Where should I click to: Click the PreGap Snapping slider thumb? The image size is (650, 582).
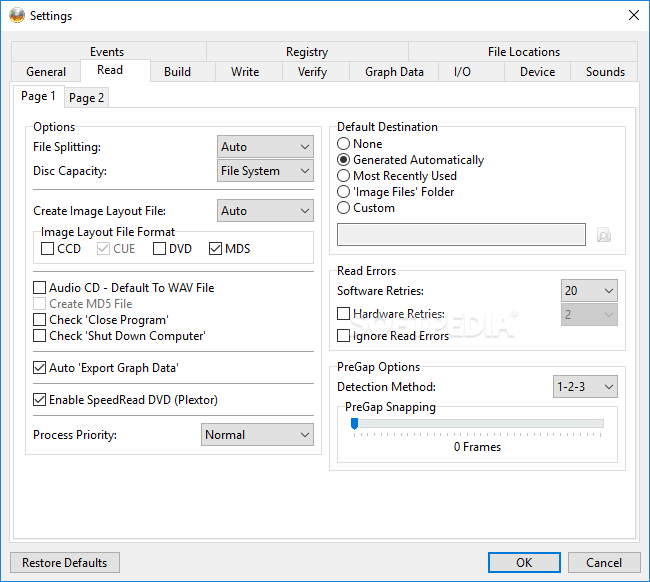(x=354, y=424)
